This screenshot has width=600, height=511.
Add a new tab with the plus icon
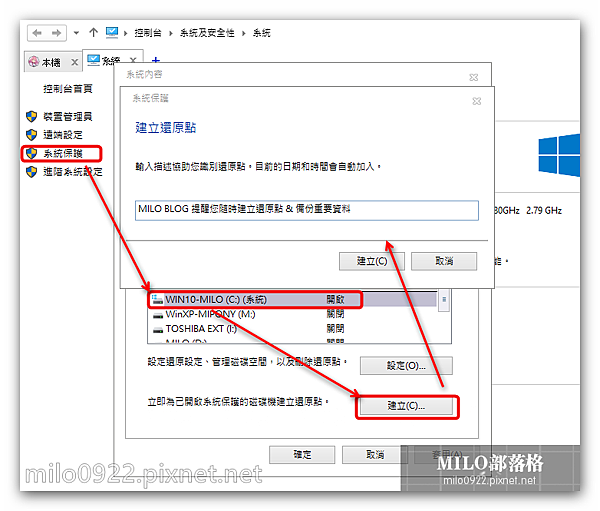click(x=155, y=60)
